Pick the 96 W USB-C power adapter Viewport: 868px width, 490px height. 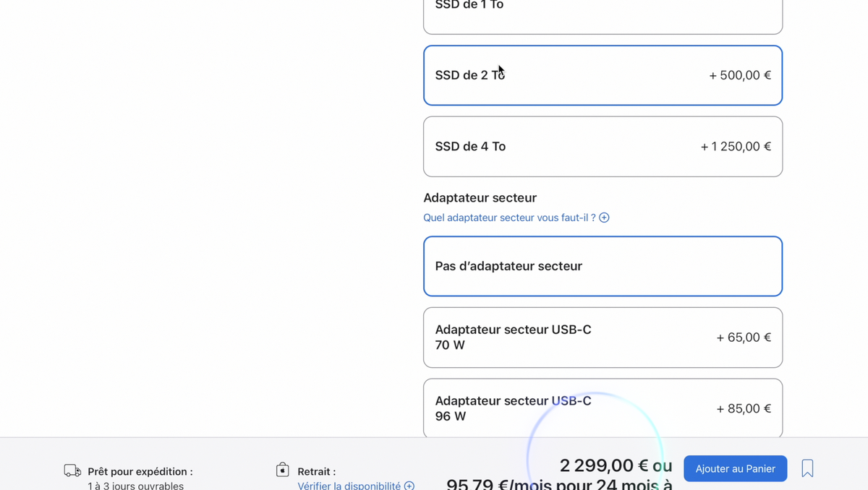tap(603, 408)
